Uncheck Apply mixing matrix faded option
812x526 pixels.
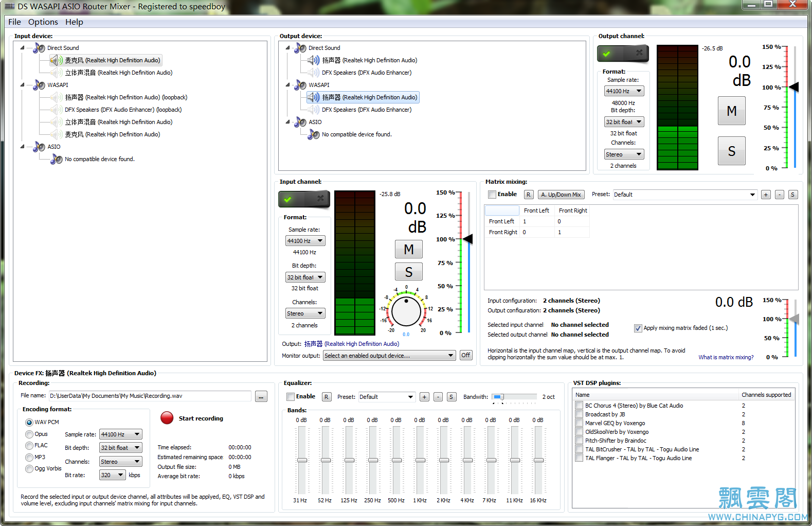pos(638,328)
